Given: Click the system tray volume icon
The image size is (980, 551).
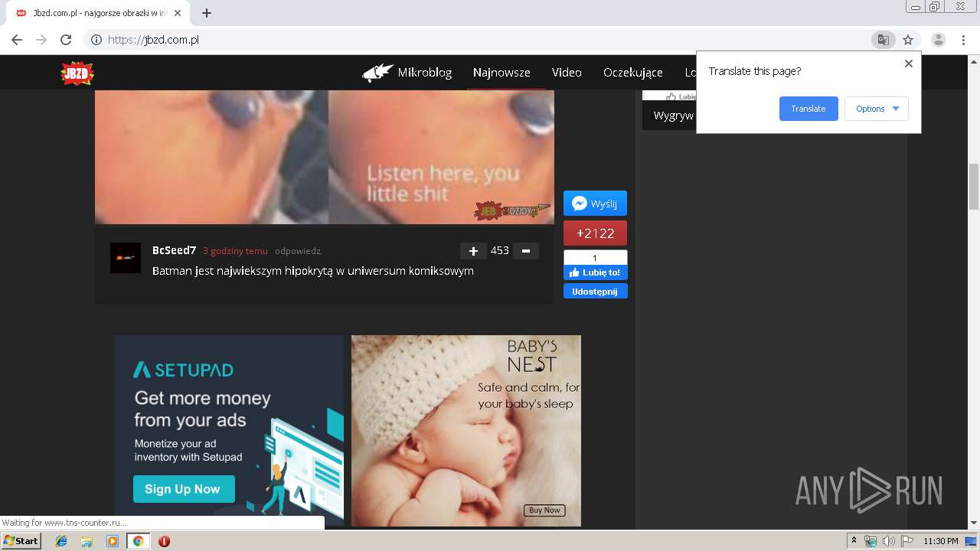Looking at the screenshot, I should click(x=888, y=541).
